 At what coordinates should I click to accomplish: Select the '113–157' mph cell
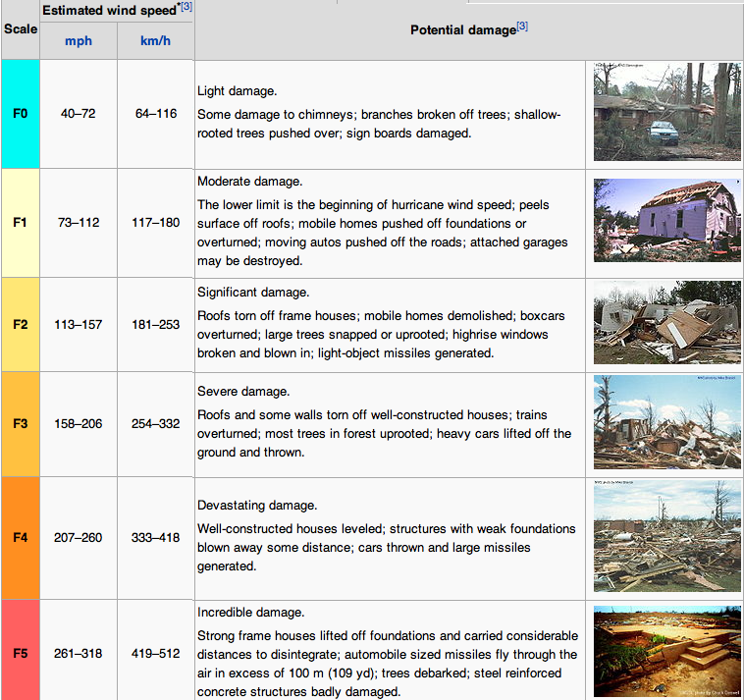79,325
